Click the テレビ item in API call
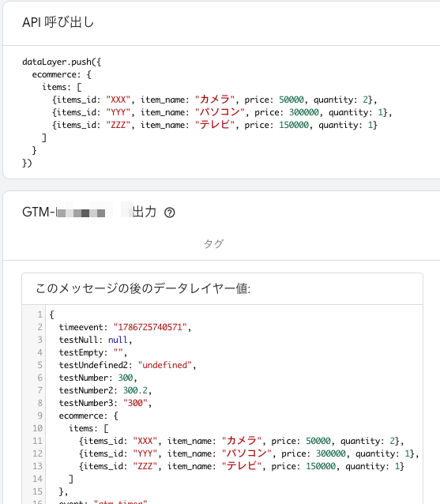440x504 pixels. pyautogui.click(x=215, y=124)
